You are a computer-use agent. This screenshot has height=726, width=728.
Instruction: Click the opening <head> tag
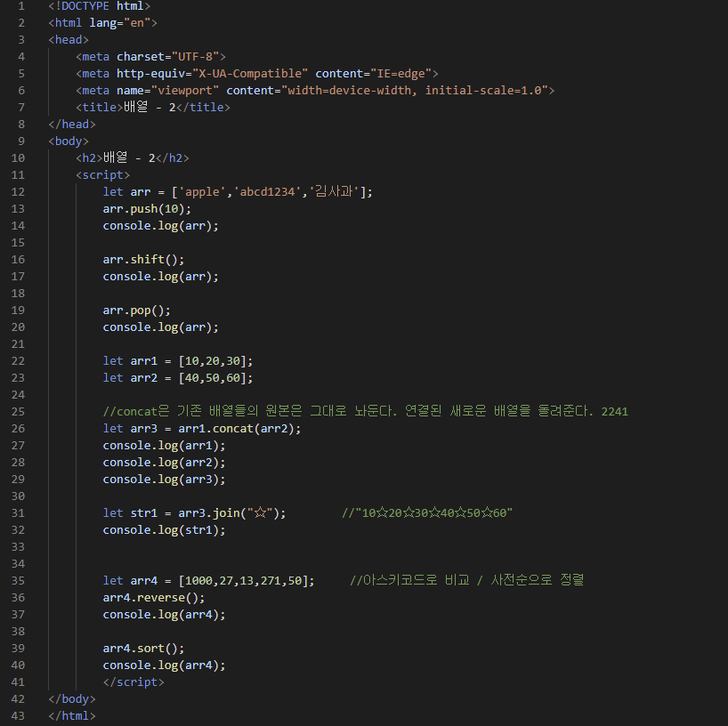[69, 40]
